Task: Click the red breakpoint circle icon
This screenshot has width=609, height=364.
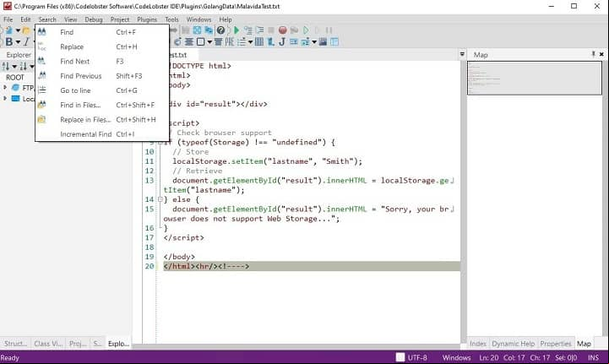Action: tap(283, 30)
